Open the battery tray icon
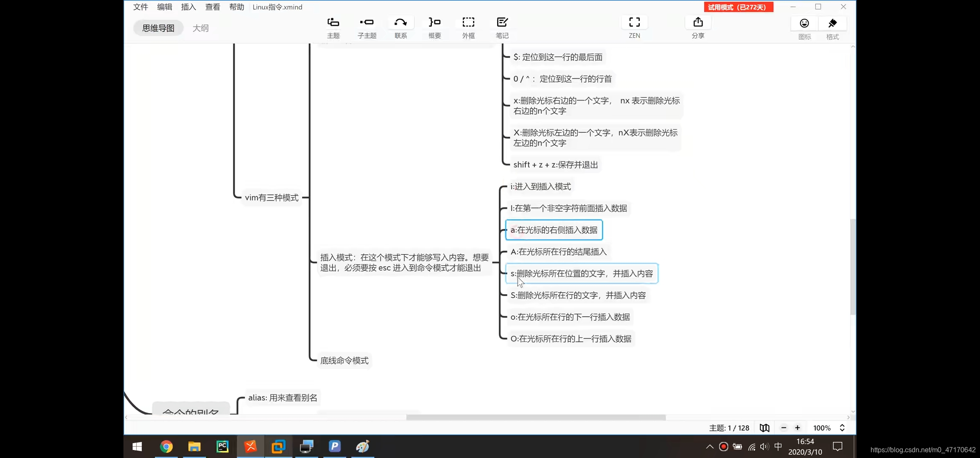Image resolution: width=980 pixels, height=458 pixels. point(737,447)
